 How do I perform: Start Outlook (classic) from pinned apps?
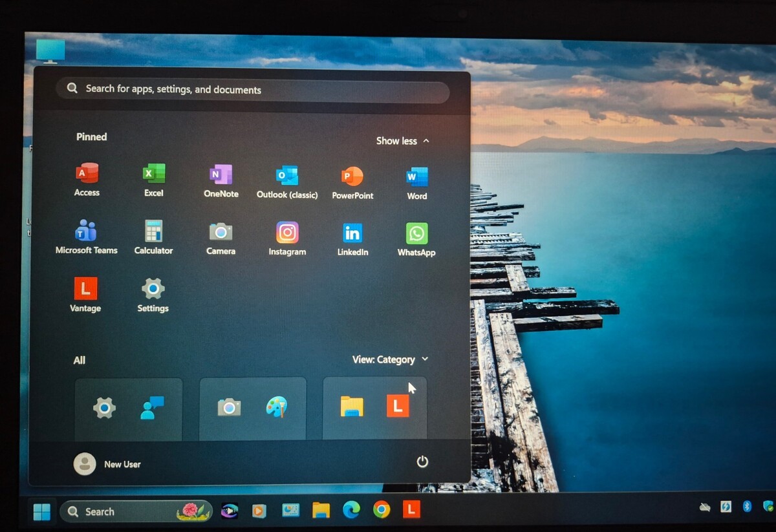coord(287,181)
